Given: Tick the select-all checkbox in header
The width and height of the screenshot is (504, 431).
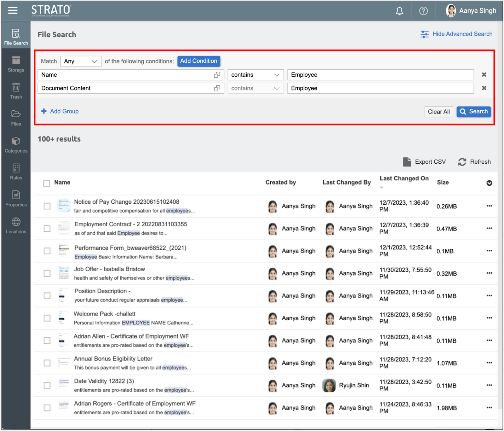Looking at the screenshot, I should tap(47, 183).
